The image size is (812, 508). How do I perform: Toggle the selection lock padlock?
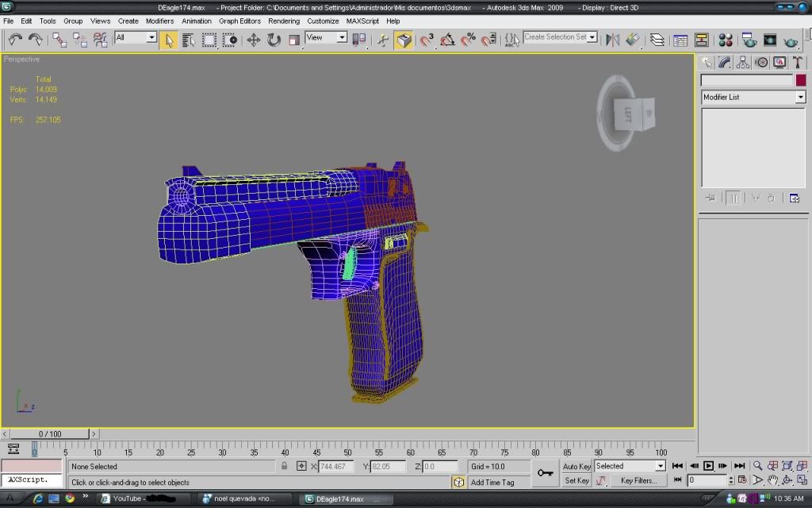click(285, 467)
